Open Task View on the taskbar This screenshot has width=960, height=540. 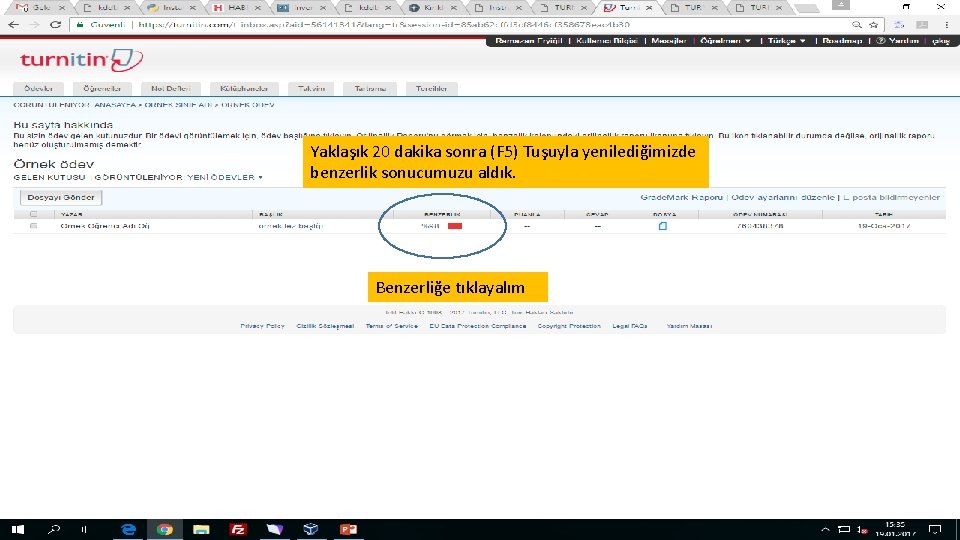(84, 530)
